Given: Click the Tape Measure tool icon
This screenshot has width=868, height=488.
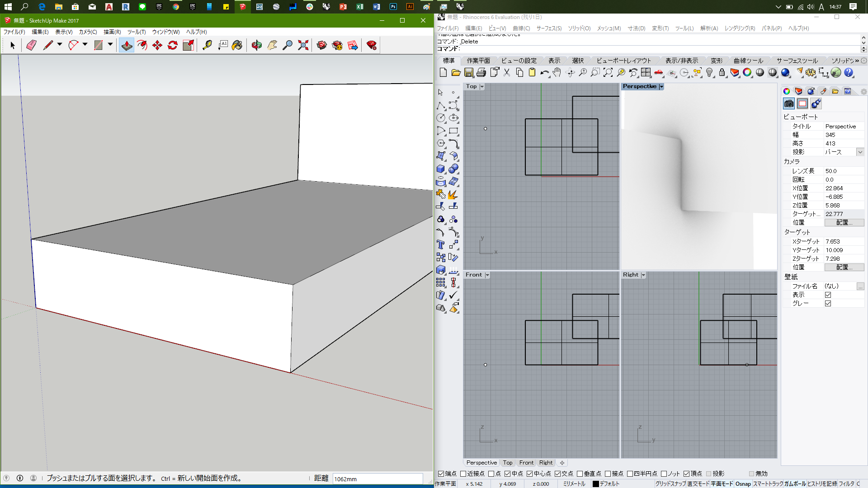Looking at the screenshot, I should [x=207, y=45].
